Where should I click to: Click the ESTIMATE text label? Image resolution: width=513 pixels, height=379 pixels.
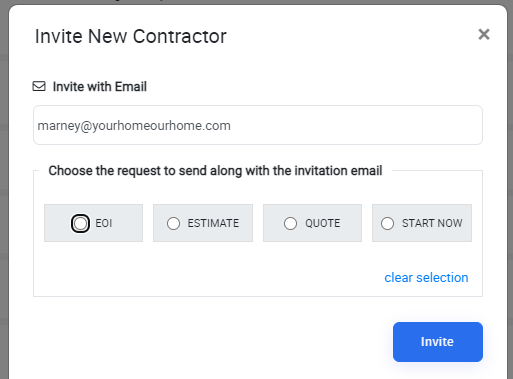(x=213, y=223)
